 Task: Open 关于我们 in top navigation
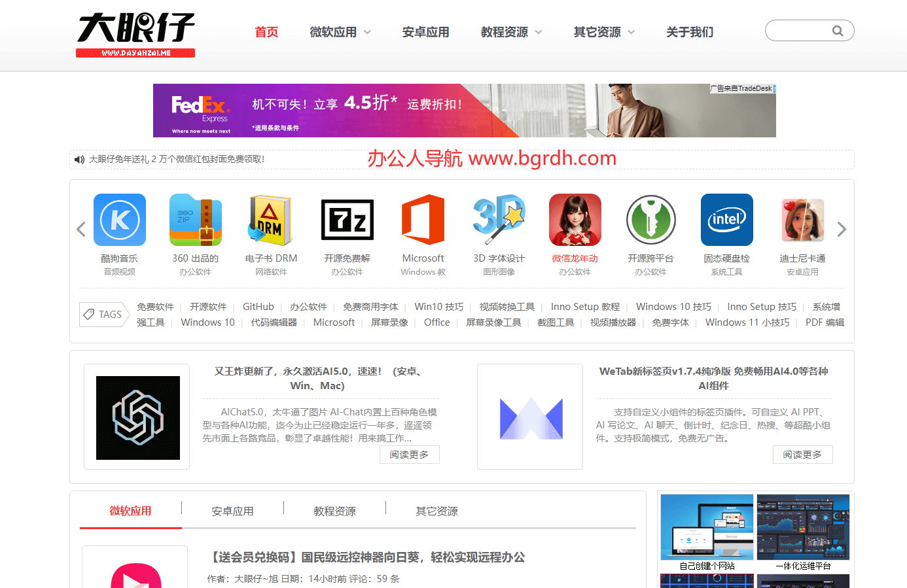[690, 32]
